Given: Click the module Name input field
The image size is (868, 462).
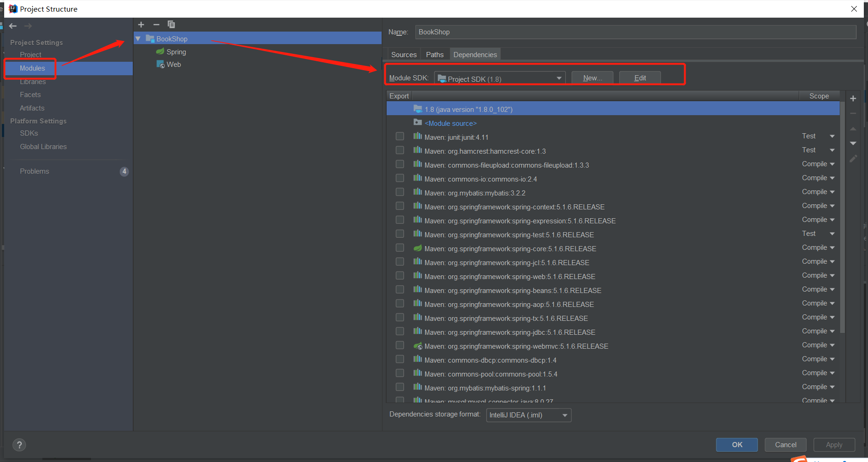Looking at the screenshot, I should 635,32.
